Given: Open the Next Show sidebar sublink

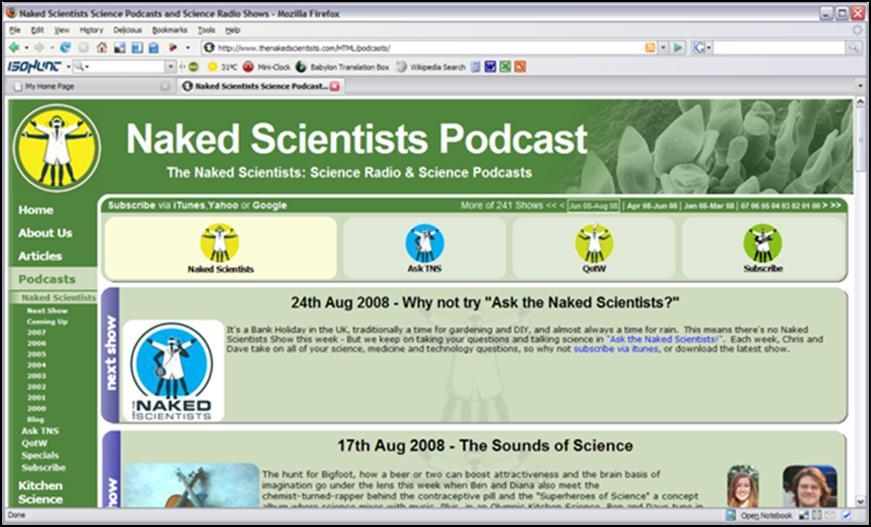Looking at the screenshot, I should coord(47,310).
